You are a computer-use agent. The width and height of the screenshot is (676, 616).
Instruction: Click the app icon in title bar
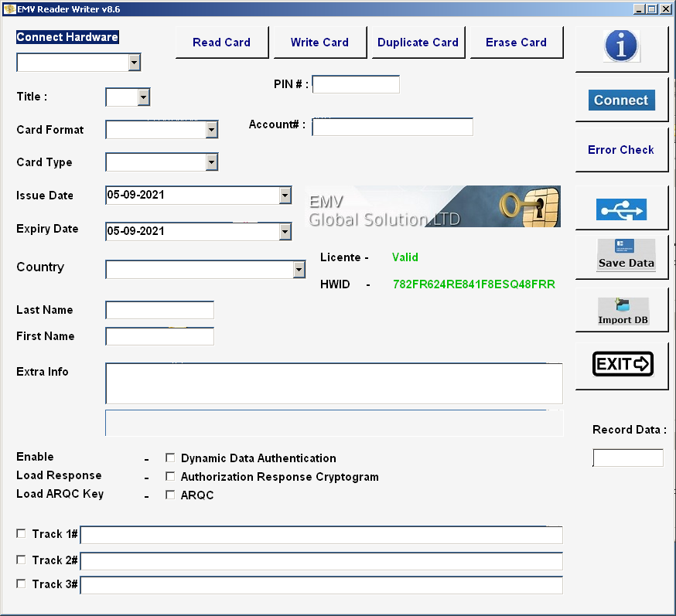(x=10, y=9)
